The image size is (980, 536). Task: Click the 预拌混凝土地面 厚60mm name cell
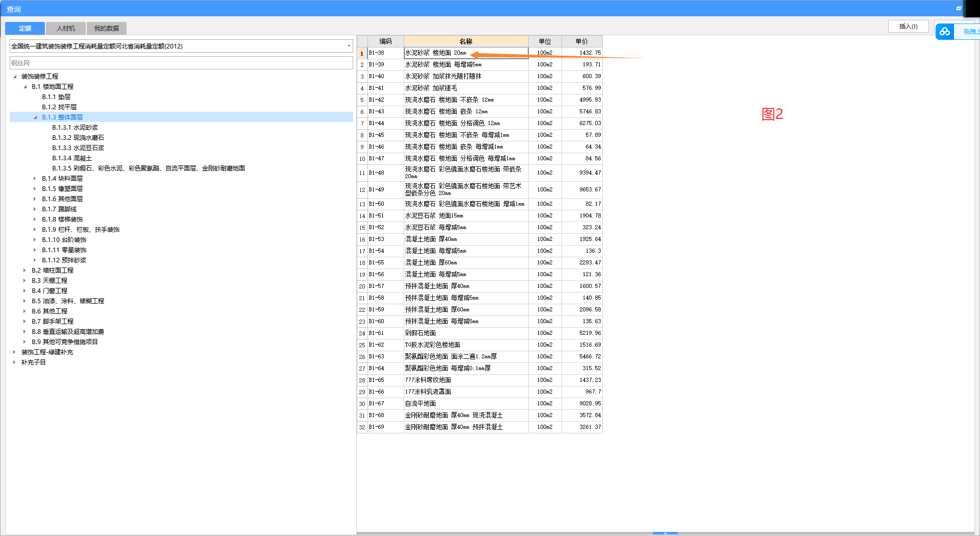point(466,310)
